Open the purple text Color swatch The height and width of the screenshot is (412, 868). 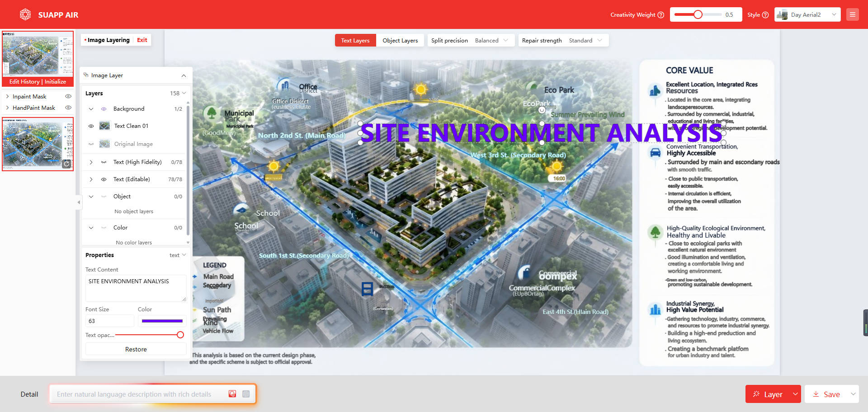point(162,321)
